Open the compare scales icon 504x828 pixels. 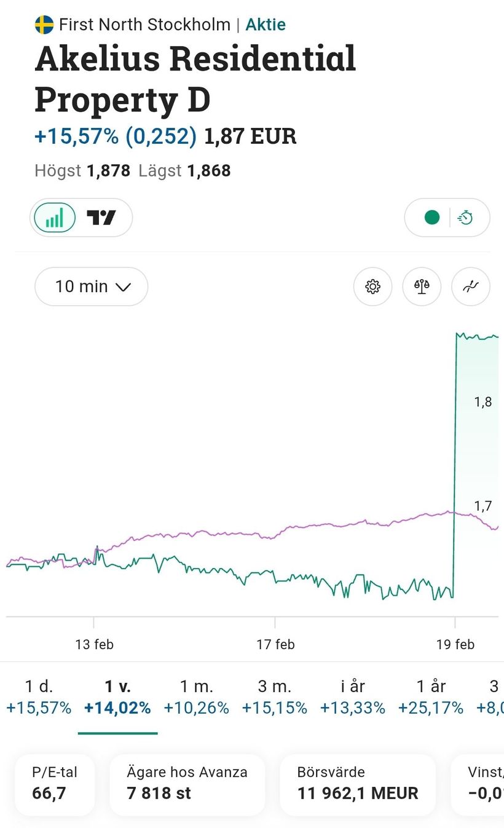click(x=422, y=286)
